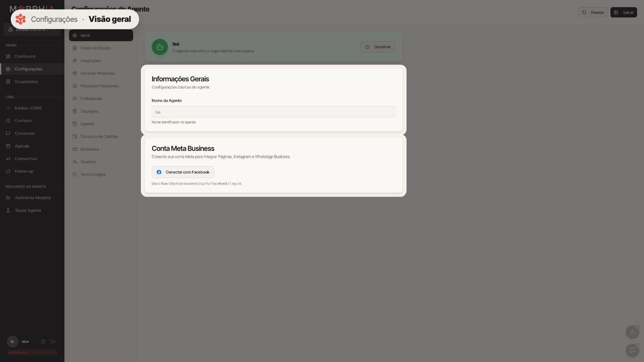Click the BL user avatar
The width and height of the screenshot is (644, 362).
click(x=13, y=341)
